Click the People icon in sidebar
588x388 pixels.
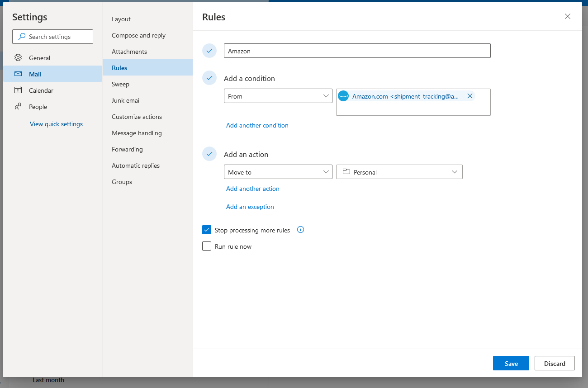click(x=18, y=107)
